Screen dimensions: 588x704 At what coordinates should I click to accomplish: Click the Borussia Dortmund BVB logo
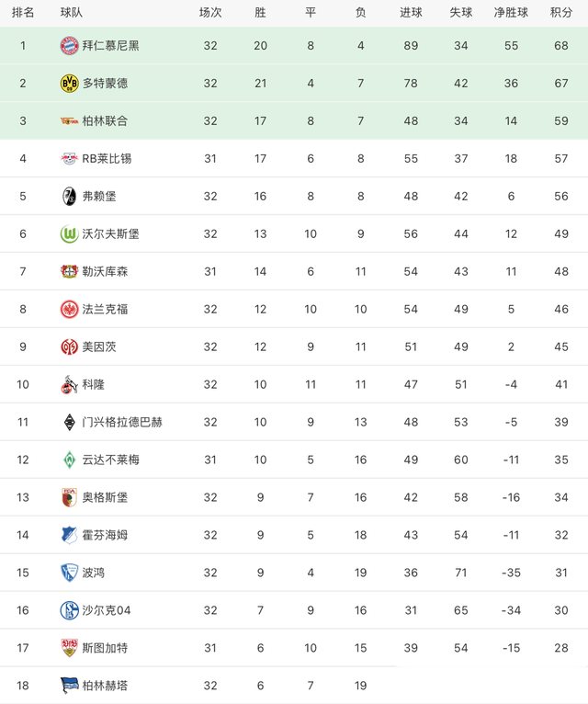70,83
